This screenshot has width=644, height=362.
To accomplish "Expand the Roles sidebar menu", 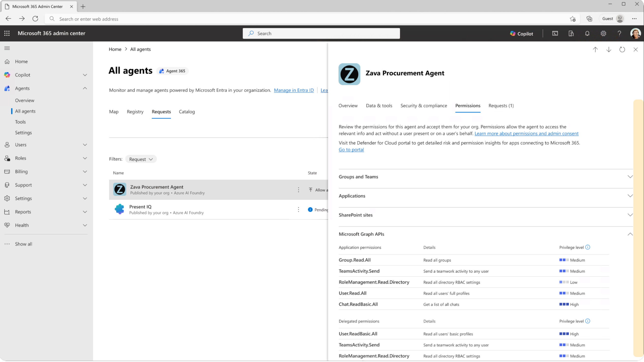I will (85, 158).
